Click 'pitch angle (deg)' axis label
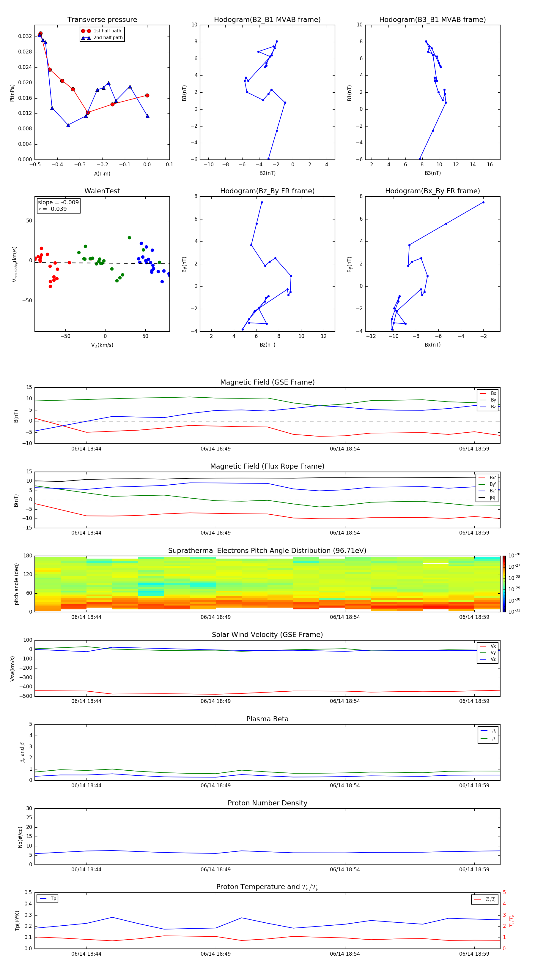The width and height of the screenshot is (535, 980). pyautogui.click(x=16, y=584)
